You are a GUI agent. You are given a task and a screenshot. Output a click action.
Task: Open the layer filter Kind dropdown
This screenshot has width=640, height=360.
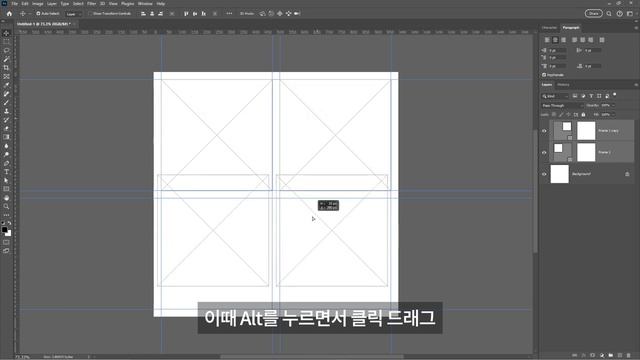point(555,96)
